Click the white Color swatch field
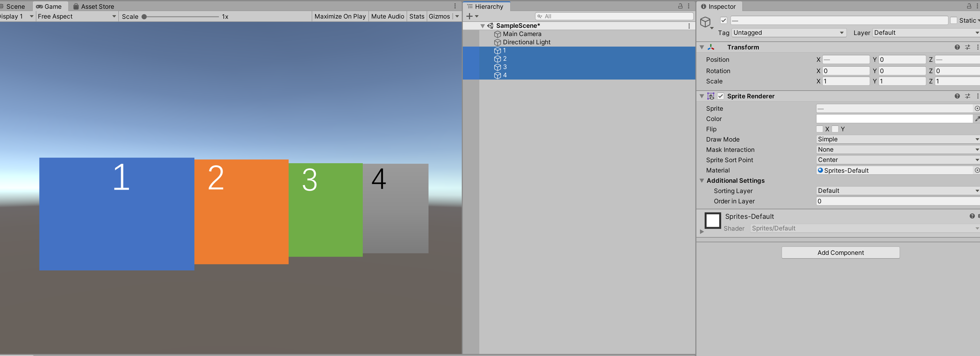 point(894,119)
